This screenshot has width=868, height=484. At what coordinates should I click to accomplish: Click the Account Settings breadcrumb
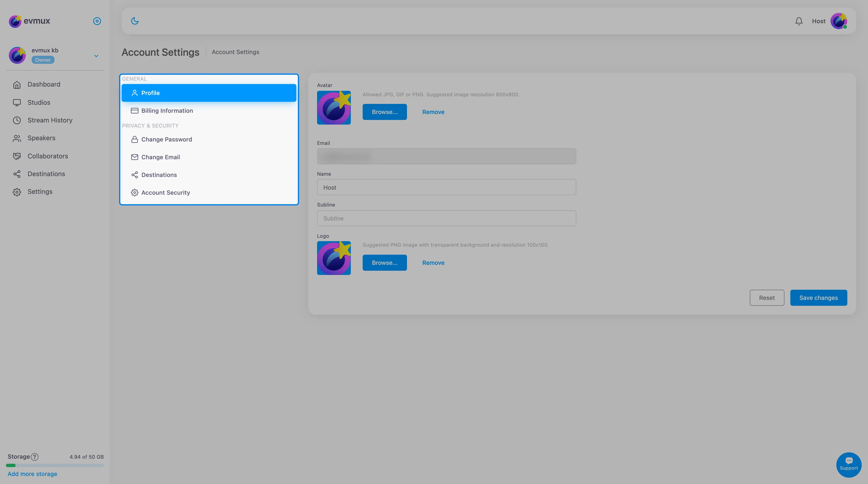click(x=235, y=52)
